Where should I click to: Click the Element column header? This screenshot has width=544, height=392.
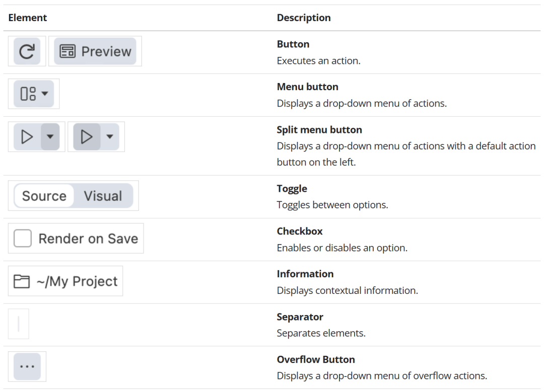point(27,18)
